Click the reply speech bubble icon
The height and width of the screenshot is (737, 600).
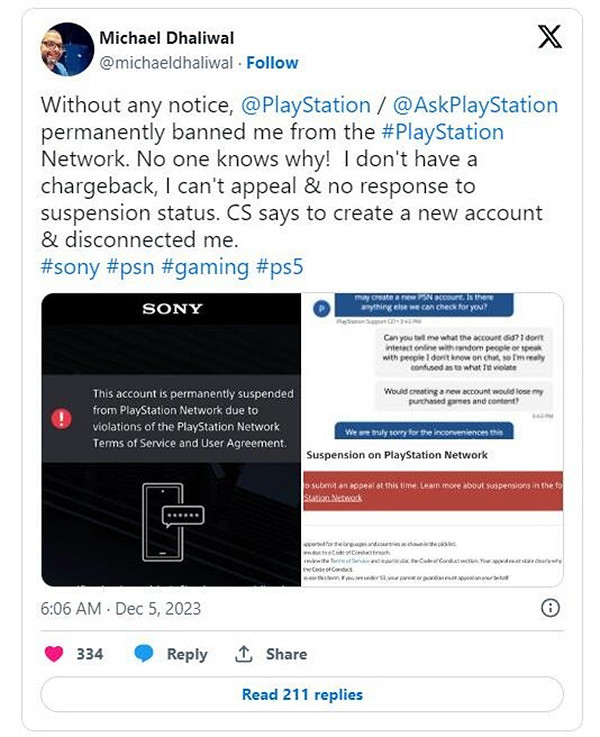[x=144, y=653]
